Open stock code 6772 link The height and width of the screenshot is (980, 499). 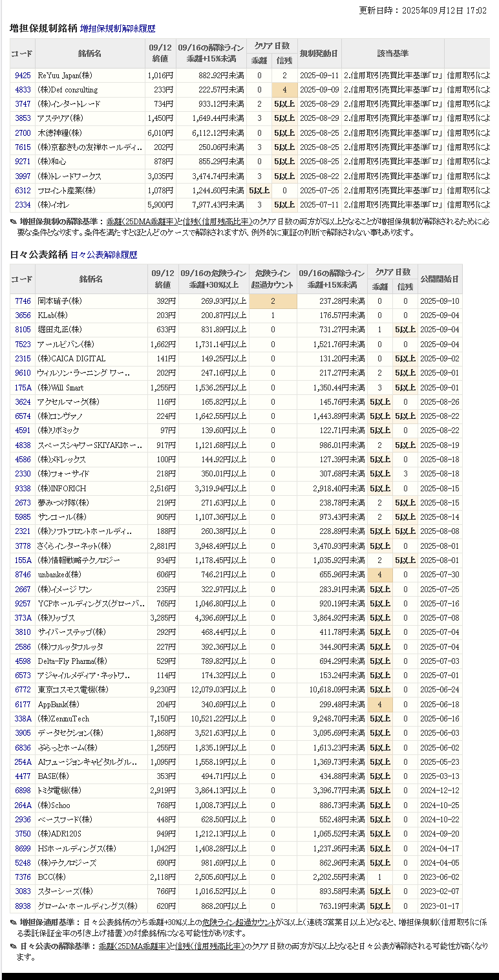23,690
